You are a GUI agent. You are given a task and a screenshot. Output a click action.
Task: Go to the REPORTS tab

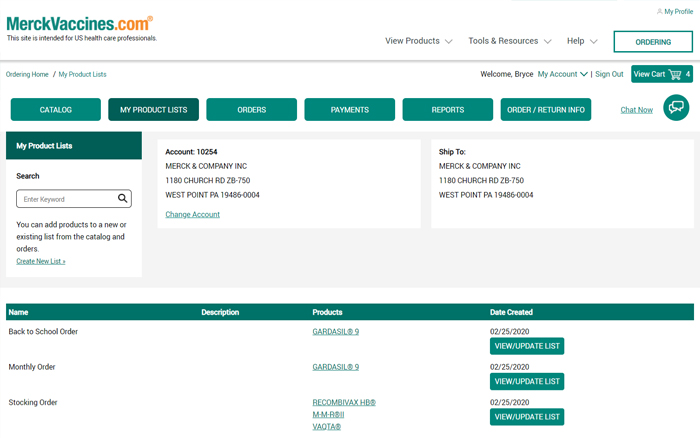[448, 110]
